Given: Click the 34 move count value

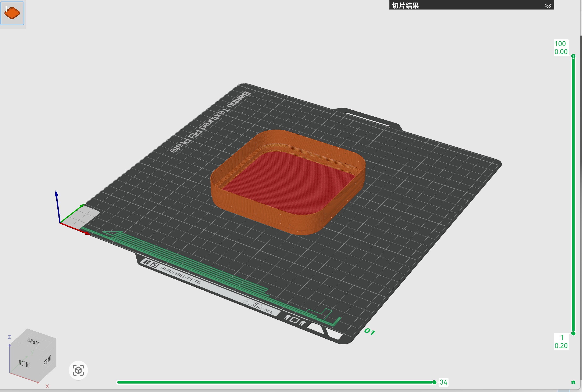Looking at the screenshot, I should coord(443,382).
